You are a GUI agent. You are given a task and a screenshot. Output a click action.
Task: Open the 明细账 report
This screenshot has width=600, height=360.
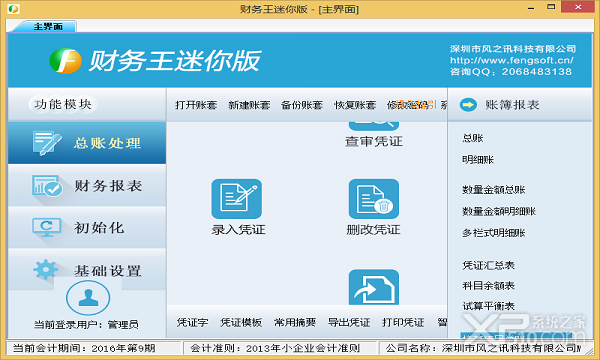(478, 160)
